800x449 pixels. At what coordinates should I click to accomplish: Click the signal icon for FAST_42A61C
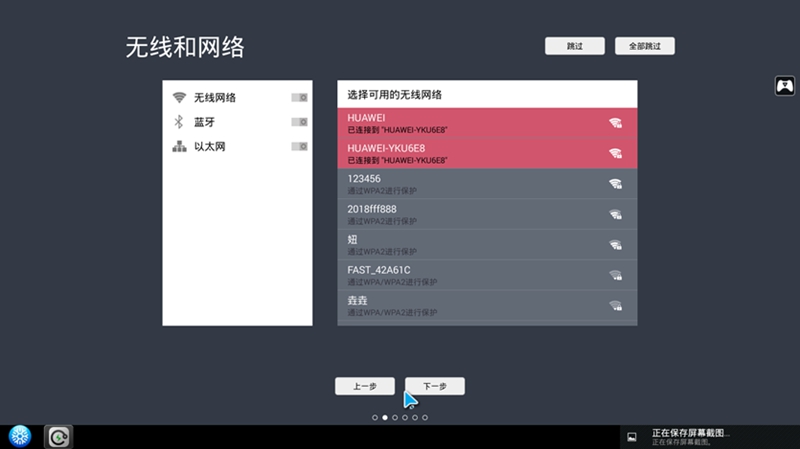click(615, 275)
